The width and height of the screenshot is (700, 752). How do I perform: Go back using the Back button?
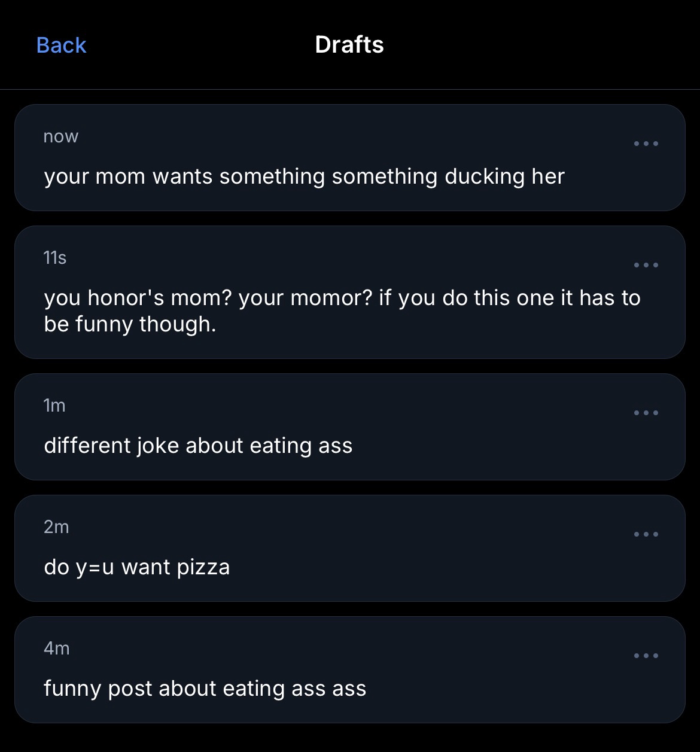tap(61, 45)
